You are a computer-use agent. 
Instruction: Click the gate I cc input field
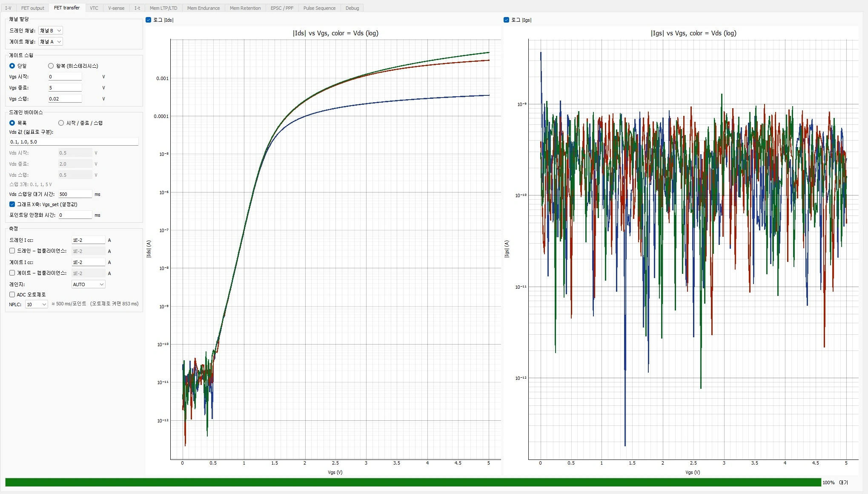click(x=88, y=262)
